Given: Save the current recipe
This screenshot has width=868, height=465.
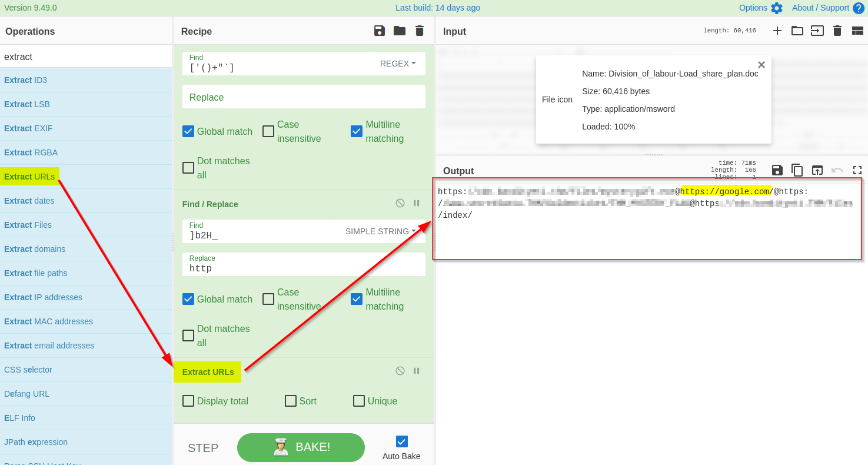Looking at the screenshot, I should click(x=380, y=31).
